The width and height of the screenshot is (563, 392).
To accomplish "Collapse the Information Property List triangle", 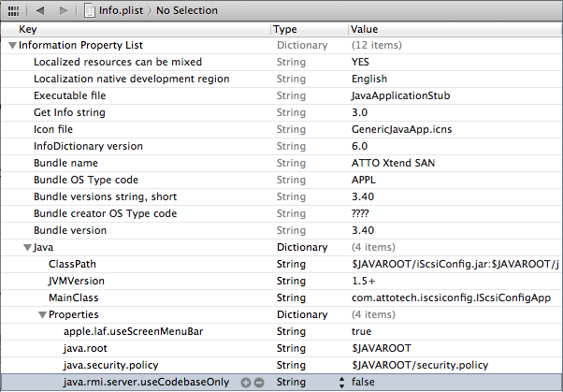I will [12, 45].
